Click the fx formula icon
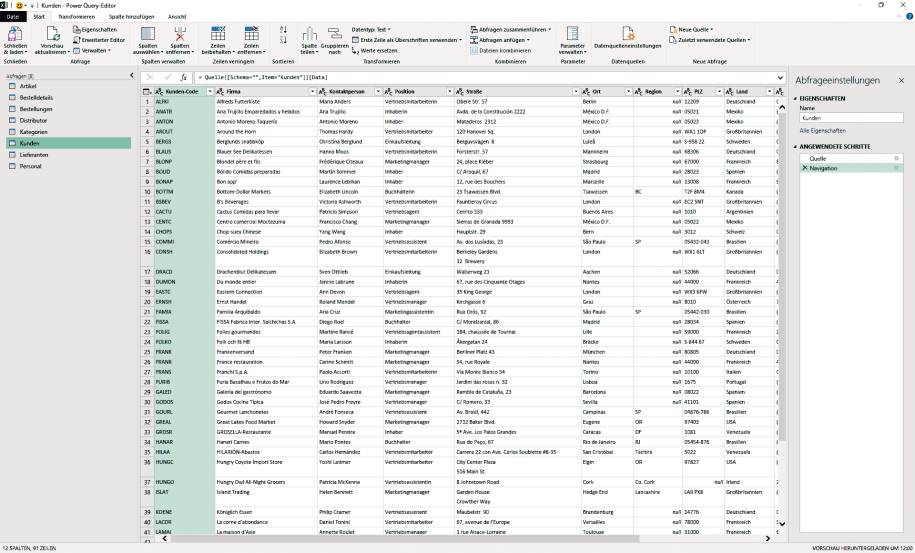The image size is (915, 553). click(x=183, y=77)
